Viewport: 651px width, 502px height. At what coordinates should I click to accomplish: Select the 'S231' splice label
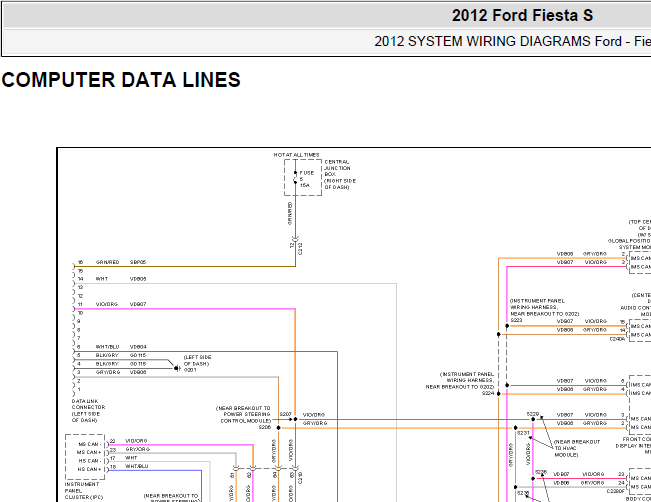pos(523,433)
